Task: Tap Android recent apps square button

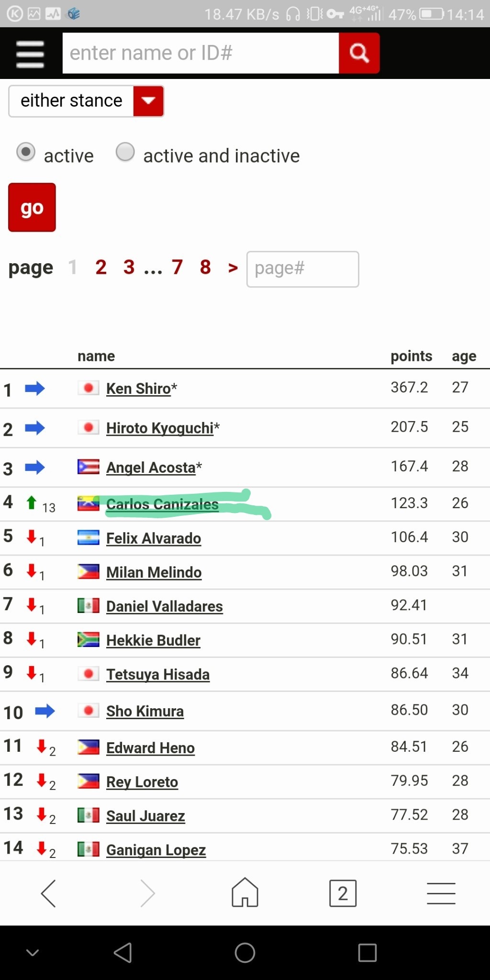Action: pyautogui.click(x=367, y=952)
